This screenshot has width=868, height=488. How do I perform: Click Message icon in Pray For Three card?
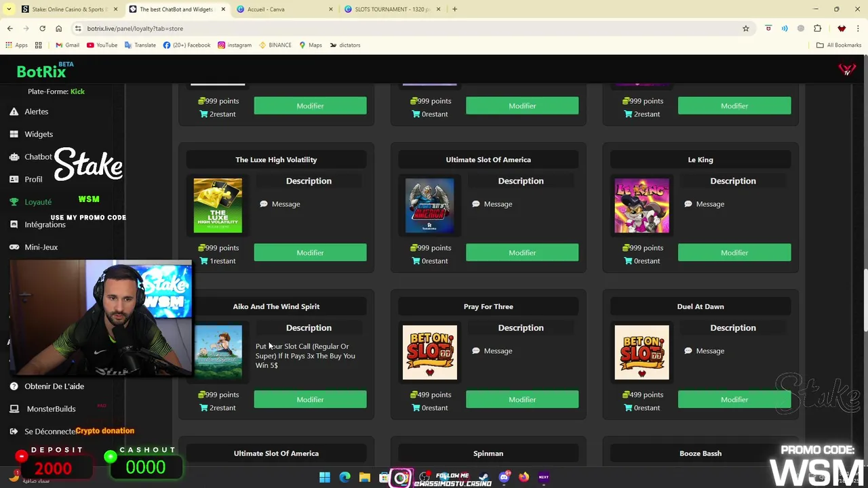click(x=476, y=351)
